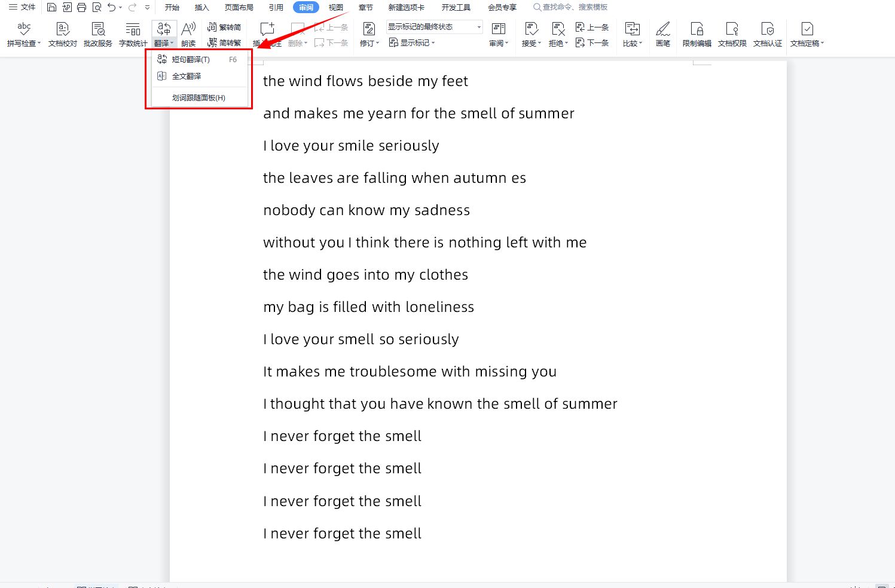Choose 全文翻译 from the translate menu

tap(200, 76)
